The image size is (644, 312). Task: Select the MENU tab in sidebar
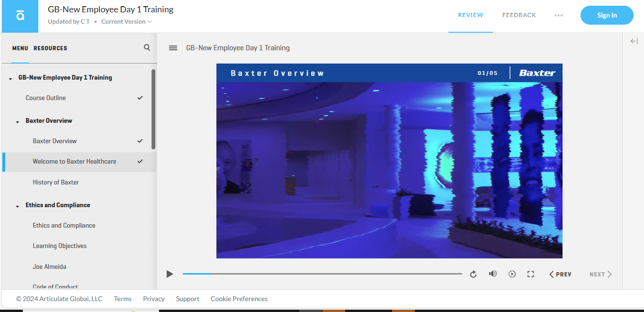[20, 48]
